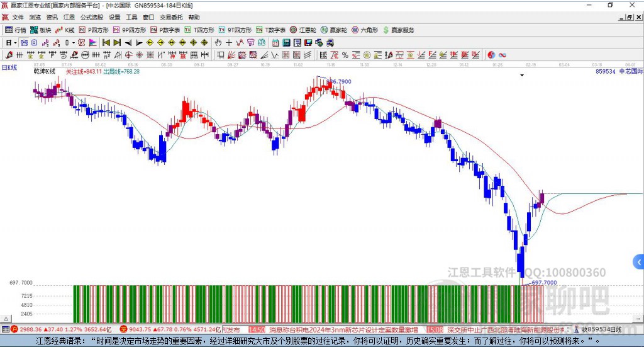644x347 pixels.
Task: Open the 赢家轮 wheel tool
Action: tap(334, 30)
